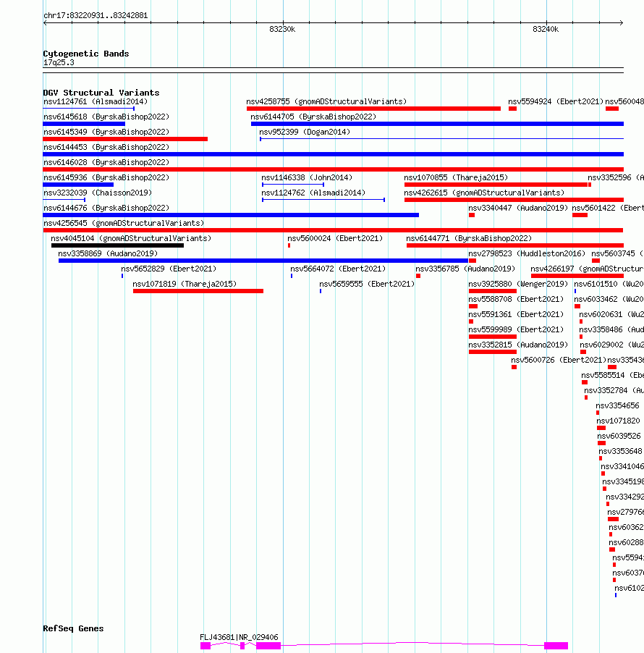Select the nsv3354656 variant label

(617, 405)
